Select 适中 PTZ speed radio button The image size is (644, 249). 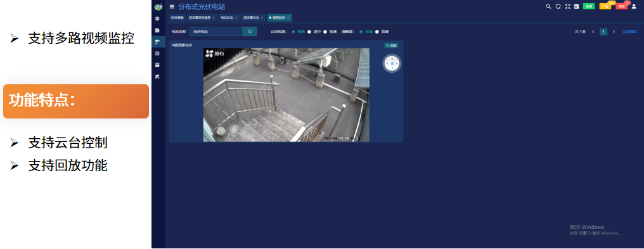coord(309,32)
